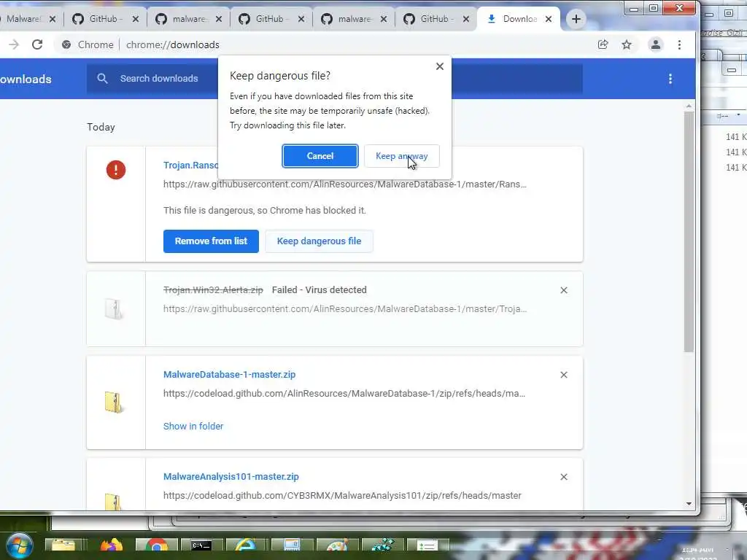Click the Search downloads field
The height and width of the screenshot is (560, 747).
[334, 79]
